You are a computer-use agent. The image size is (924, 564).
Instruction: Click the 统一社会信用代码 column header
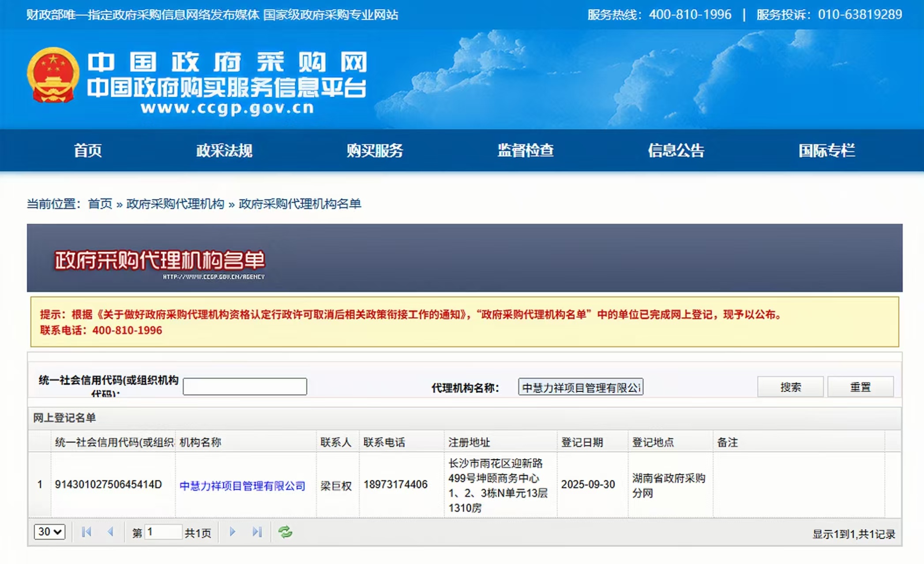pyautogui.click(x=113, y=442)
